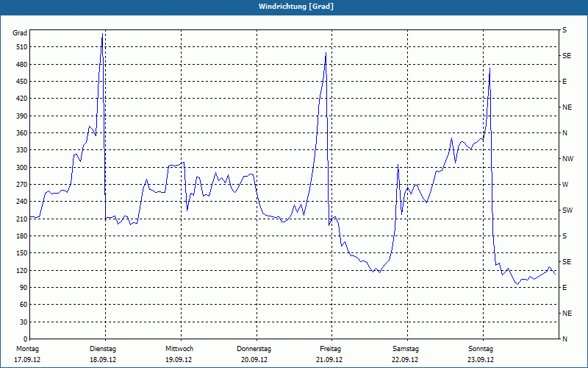Select the 270 axis value

click(x=21, y=185)
